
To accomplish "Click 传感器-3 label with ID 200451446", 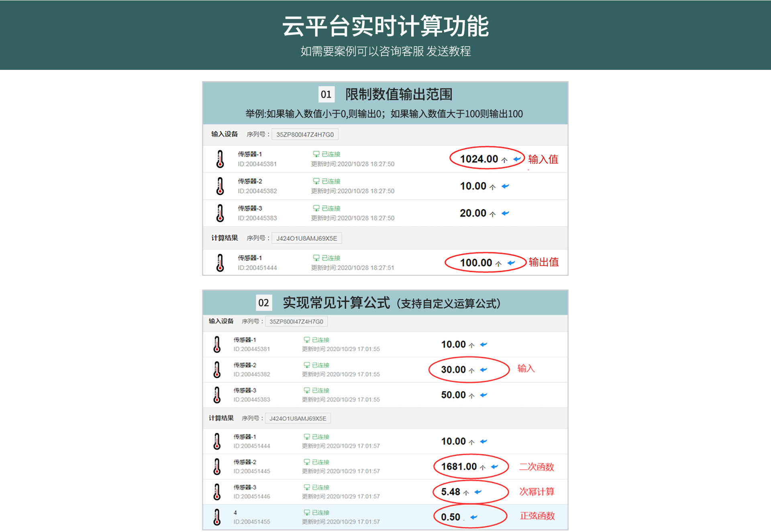I will click(245, 487).
